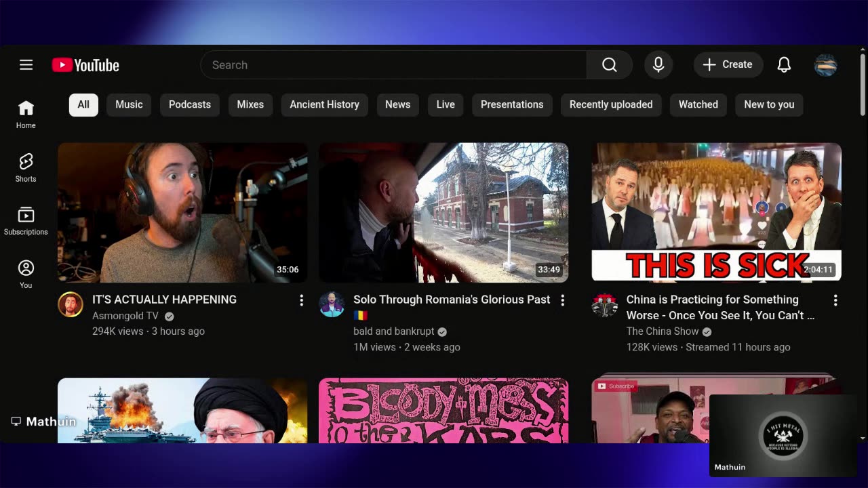Viewport: 868px width, 488px height.
Task: Filter by Podcasts chip
Action: [190, 104]
